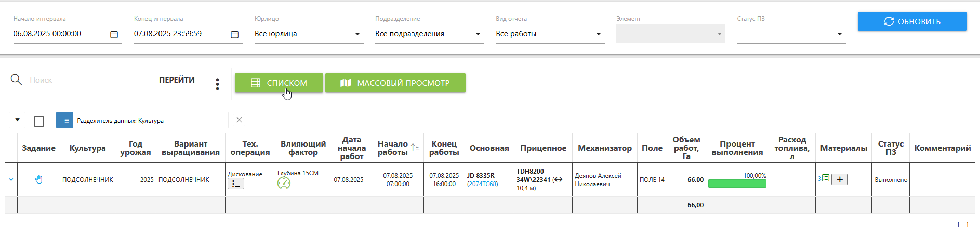Open the Дискование operation list icon
This screenshot has height=235, width=980.
click(x=236, y=184)
